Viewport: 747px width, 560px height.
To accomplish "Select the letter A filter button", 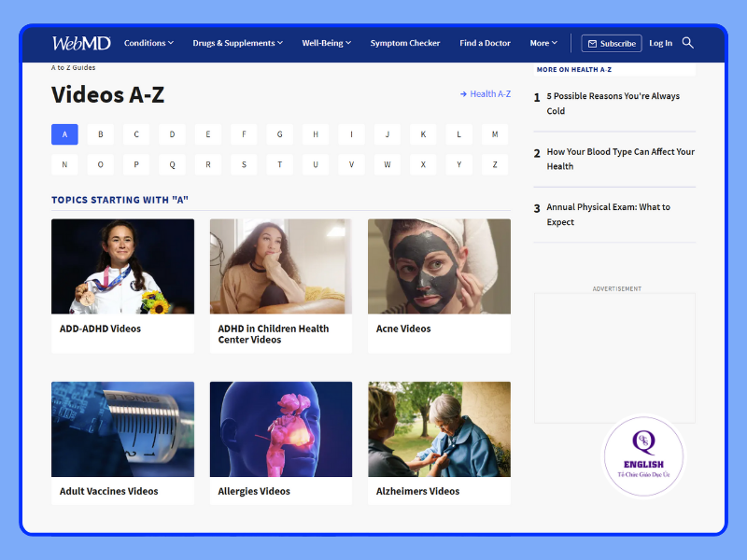I will (x=64, y=134).
